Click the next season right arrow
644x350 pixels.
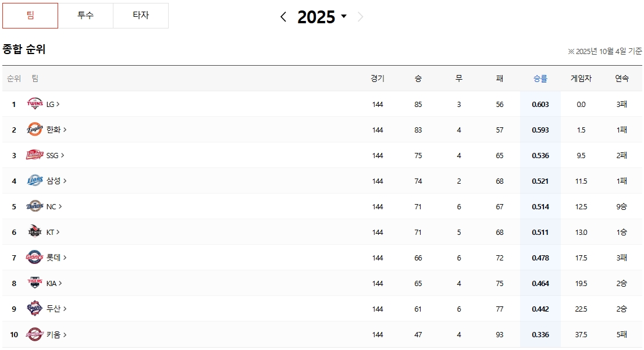(x=360, y=17)
